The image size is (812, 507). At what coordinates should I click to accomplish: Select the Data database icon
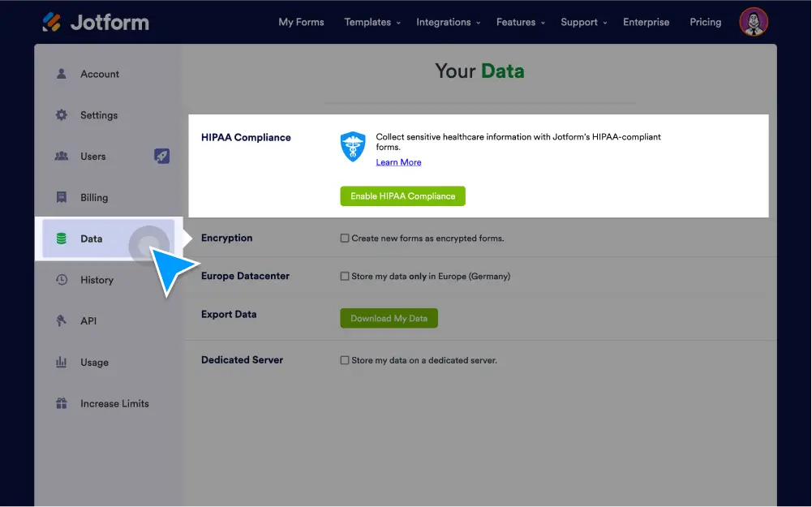[61, 238]
